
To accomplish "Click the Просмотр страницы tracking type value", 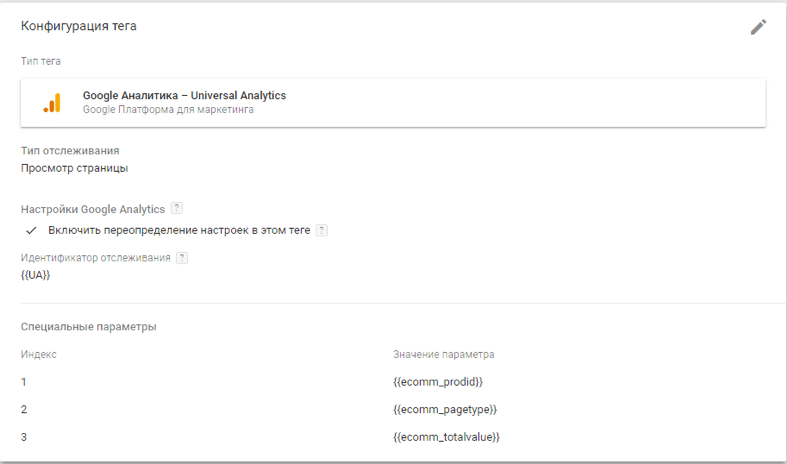I will (74, 168).
